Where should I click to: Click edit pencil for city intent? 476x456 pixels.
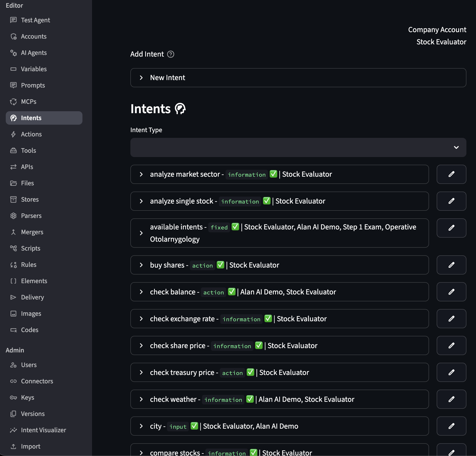(451, 426)
